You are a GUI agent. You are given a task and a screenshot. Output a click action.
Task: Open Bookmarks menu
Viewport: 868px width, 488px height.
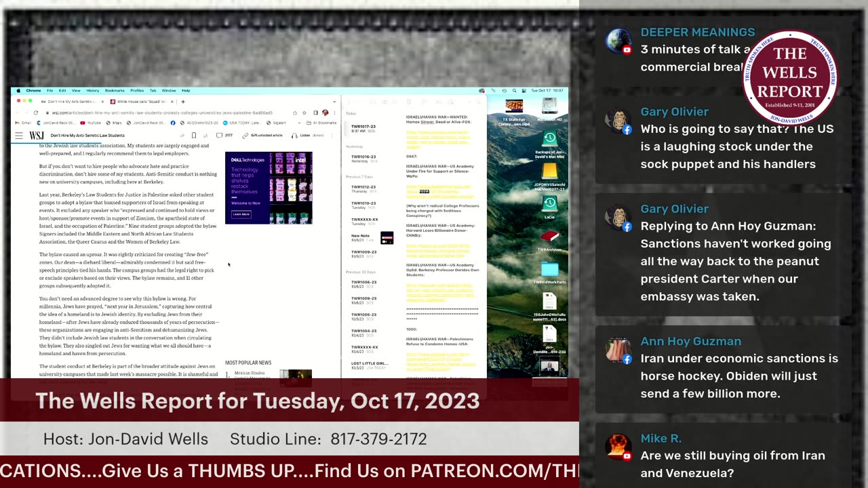point(115,90)
